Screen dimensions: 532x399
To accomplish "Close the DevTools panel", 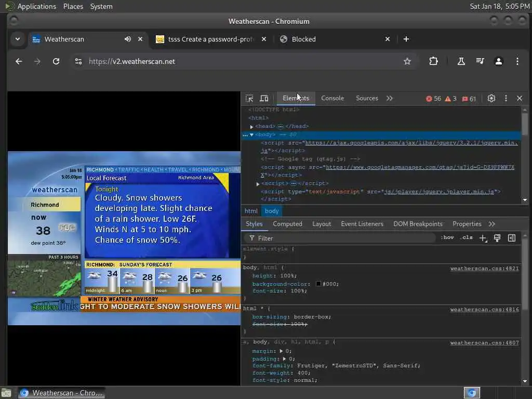I will tap(520, 98).
